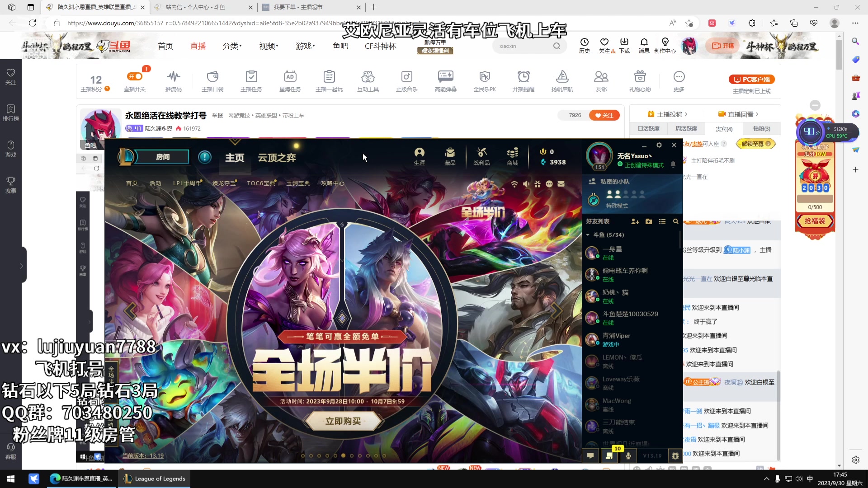868x488 pixels.
Task: Expand the collapsed left sidebar arrow
Action: coord(21,266)
